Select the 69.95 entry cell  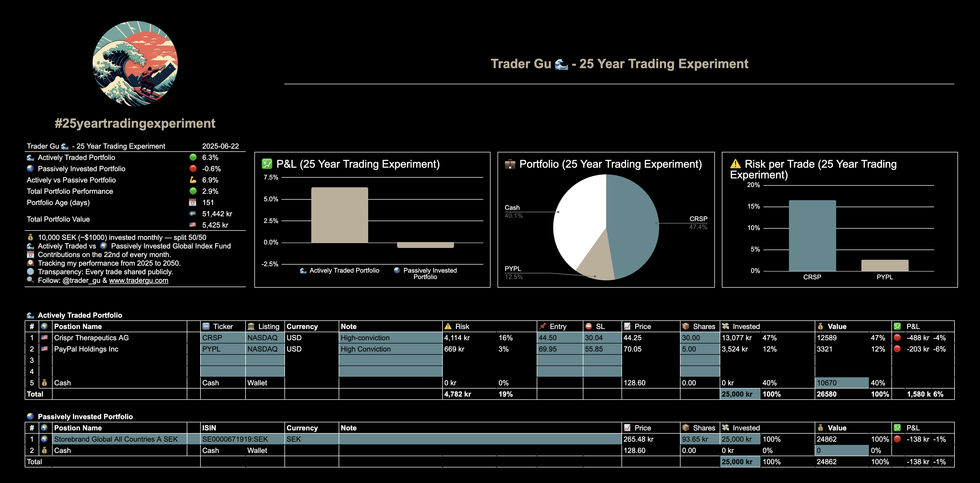click(560, 349)
